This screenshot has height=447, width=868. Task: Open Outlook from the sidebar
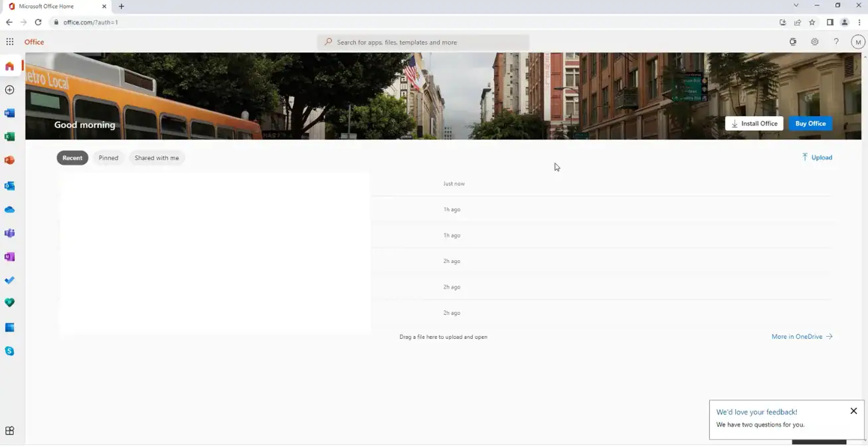tap(9, 186)
